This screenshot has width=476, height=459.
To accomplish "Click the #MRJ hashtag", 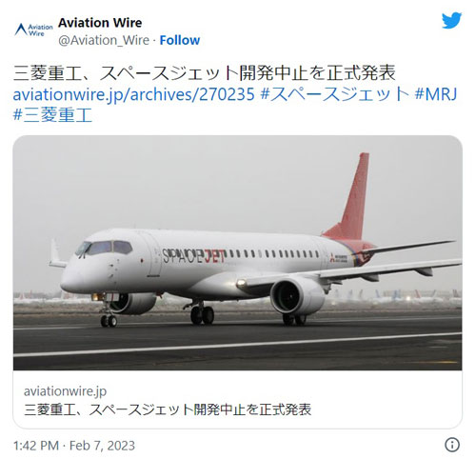I will pyautogui.click(x=436, y=94).
